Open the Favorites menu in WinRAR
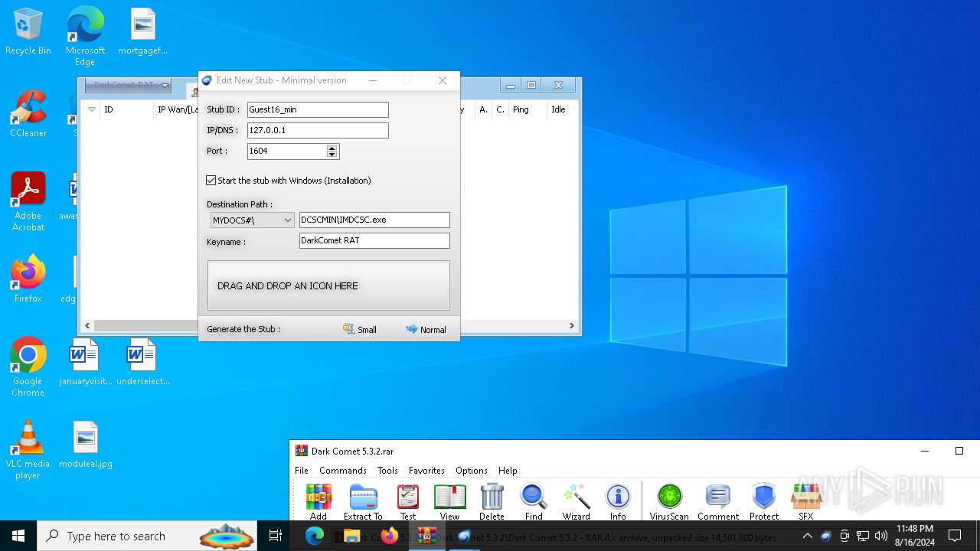This screenshot has width=980, height=551. click(426, 471)
